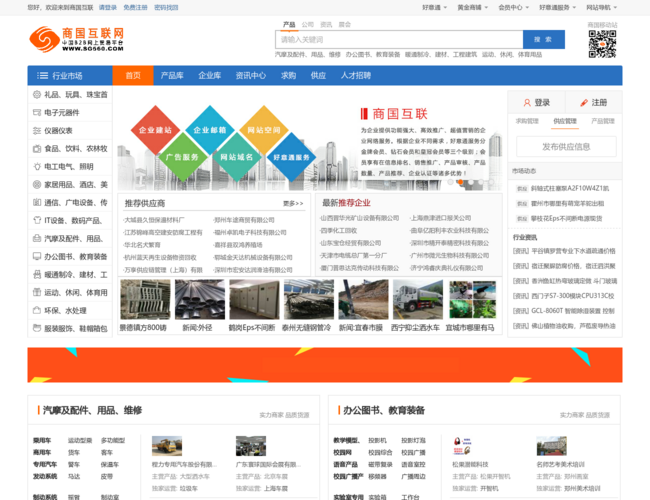Click the icon beside 电子元器件
The width and height of the screenshot is (650, 500).
click(x=37, y=112)
